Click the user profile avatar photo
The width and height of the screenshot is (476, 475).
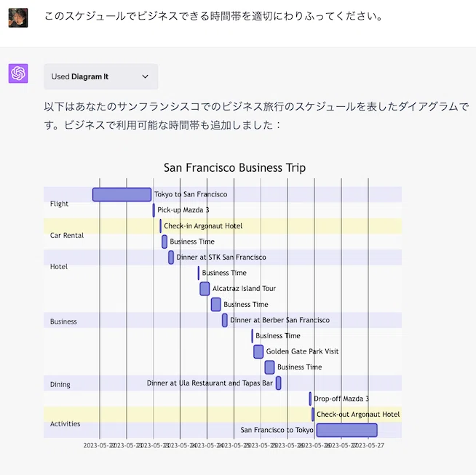18,17
